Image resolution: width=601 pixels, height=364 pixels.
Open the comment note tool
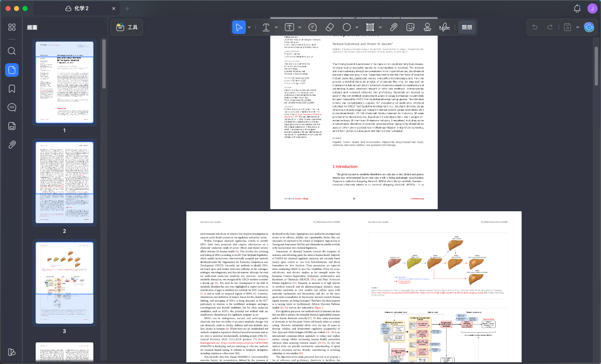[x=313, y=27]
